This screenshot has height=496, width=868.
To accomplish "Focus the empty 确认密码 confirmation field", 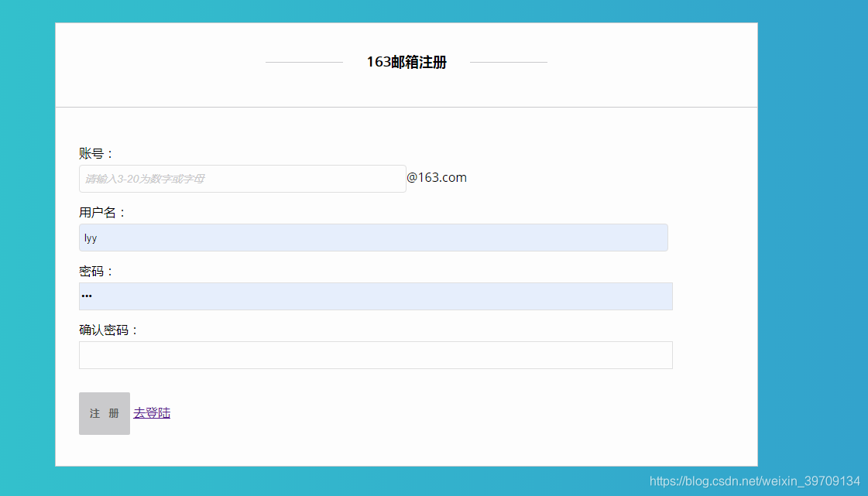I will click(376, 354).
